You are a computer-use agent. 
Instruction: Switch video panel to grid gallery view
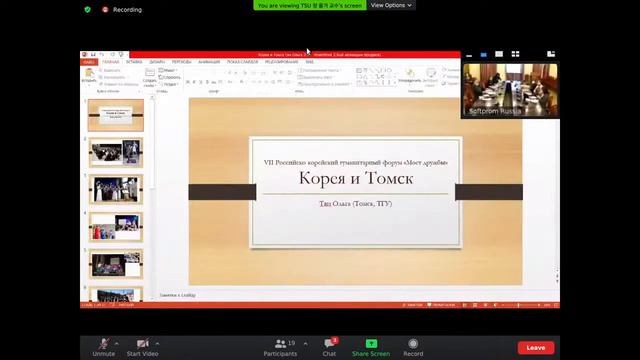516,54
